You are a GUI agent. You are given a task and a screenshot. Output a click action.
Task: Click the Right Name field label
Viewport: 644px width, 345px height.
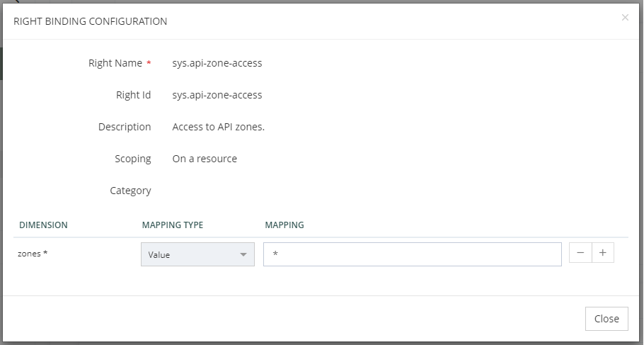tap(115, 63)
